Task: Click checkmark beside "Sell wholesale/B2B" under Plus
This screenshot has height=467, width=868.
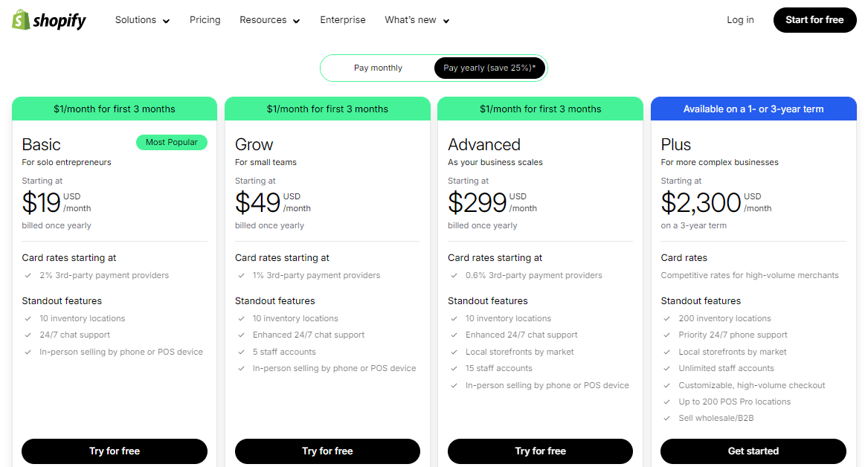Action: 666,418
